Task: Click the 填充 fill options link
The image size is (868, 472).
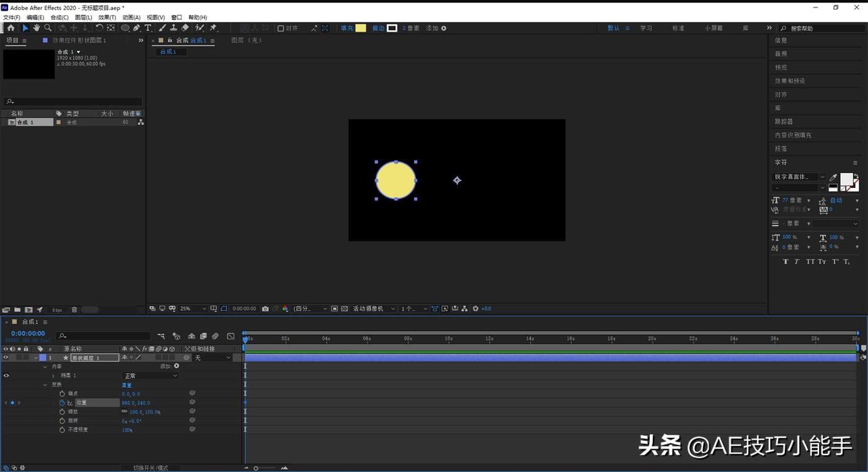Action: pyautogui.click(x=347, y=28)
